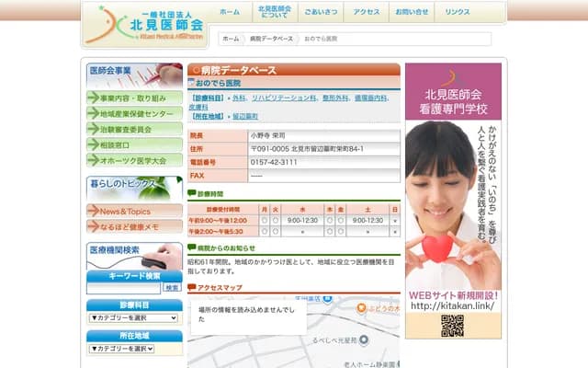The height and width of the screenshot is (368, 588).
Task: Click the 留辺蘂町 area link
Action: pyautogui.click(x=245, y=117)
